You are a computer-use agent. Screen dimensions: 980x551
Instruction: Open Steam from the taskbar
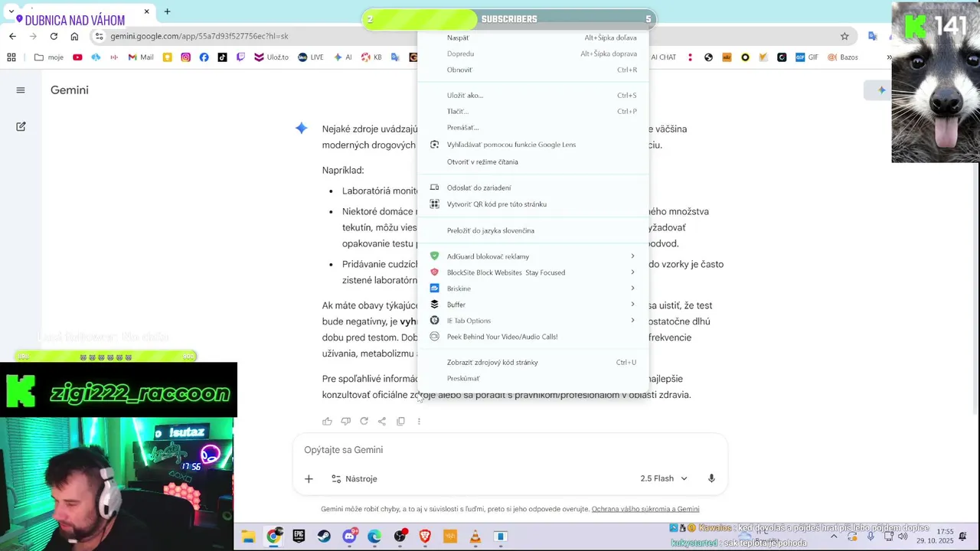coord(324,536)
